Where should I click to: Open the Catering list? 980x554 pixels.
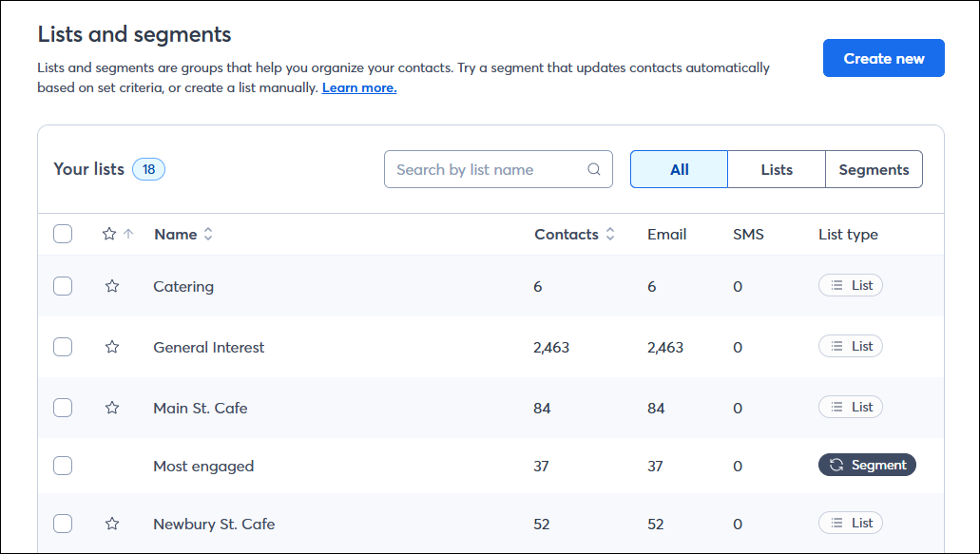coord(183,287)
